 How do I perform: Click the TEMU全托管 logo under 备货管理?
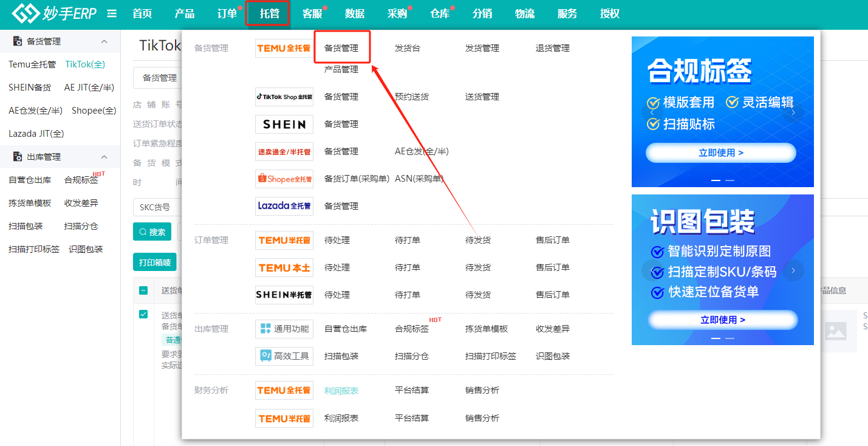click(284, 48)
